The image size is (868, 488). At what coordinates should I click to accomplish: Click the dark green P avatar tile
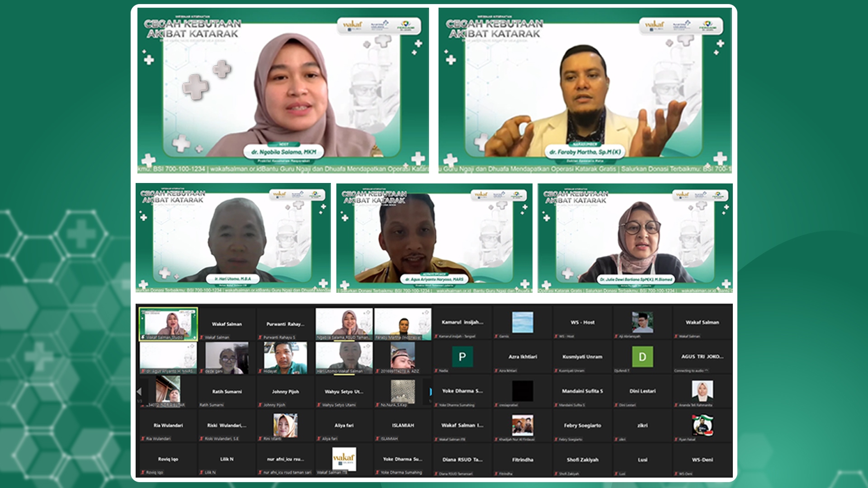(462, 357)
